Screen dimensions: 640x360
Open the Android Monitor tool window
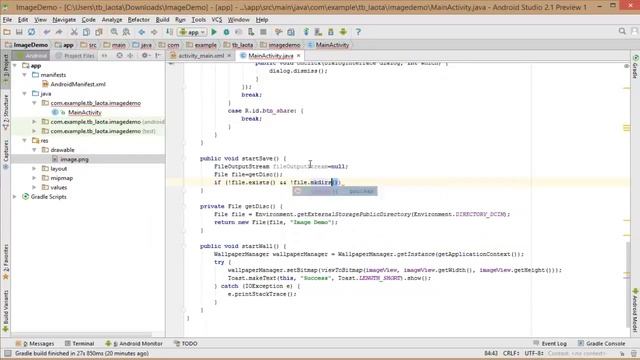point(134,344)
